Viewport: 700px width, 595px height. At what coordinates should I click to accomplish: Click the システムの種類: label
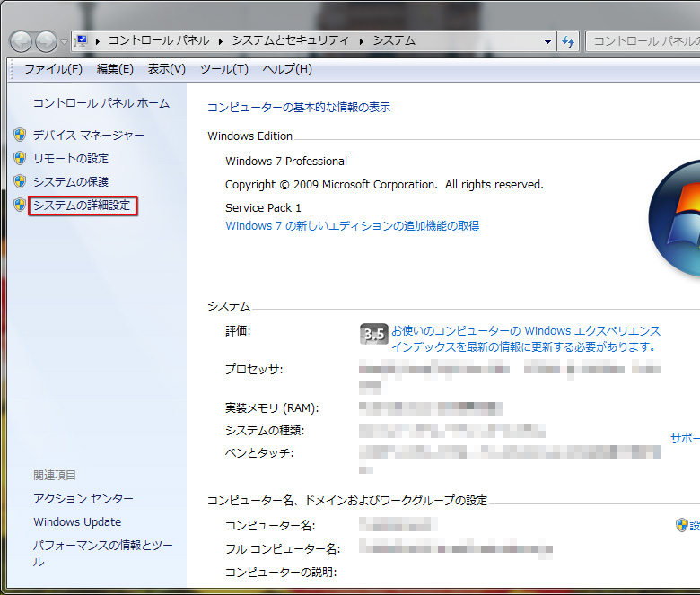pos(265,431)
